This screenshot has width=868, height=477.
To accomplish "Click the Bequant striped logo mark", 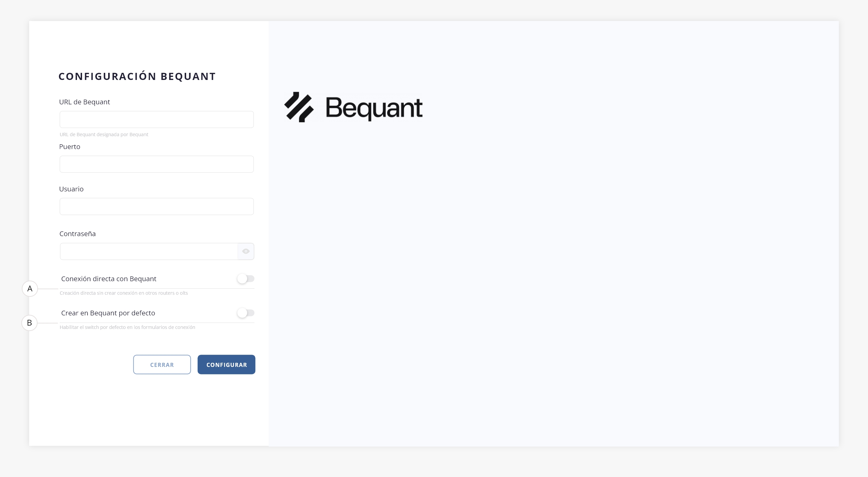I will 299,107.
